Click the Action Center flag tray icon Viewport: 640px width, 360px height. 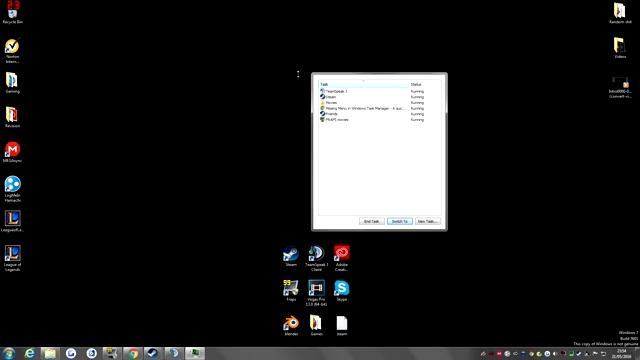595,353
